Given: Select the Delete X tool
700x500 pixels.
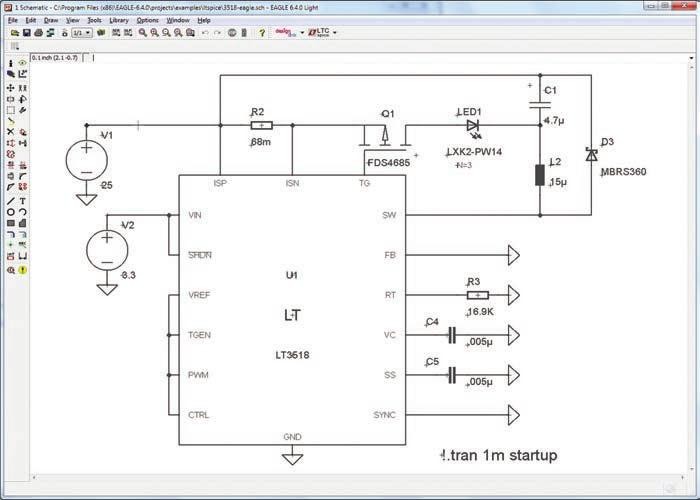Looking at the screenshot, I should (x=11, y=132).
